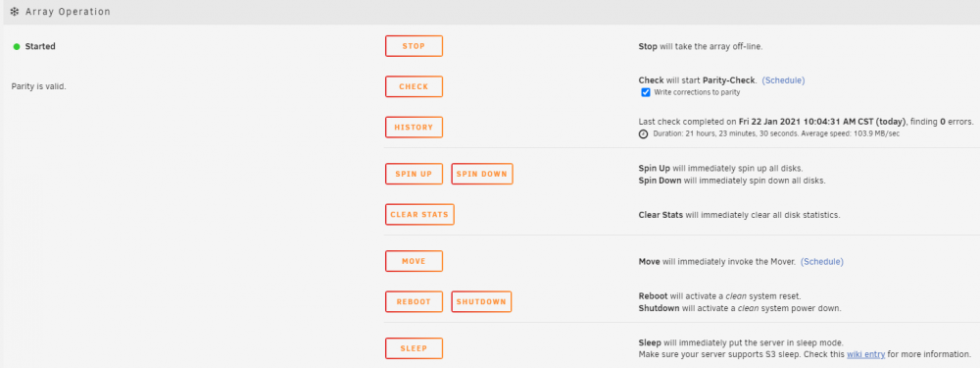Click the snowflake icon beside Array Operation
The image size is (980, 368).
pos(15,12)
